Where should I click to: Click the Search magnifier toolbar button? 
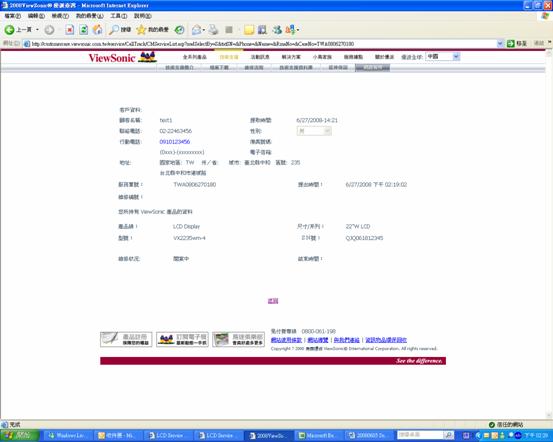click(120, 30)
